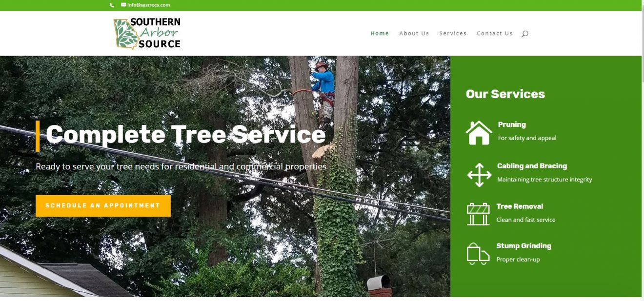Click the Southern Arbor Source logo
644x301 pixels.
pyautogui.click(x=147, y=34)
